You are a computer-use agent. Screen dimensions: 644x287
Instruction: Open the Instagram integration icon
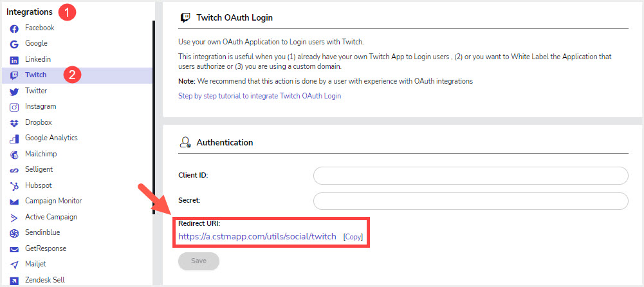[14, 107]
